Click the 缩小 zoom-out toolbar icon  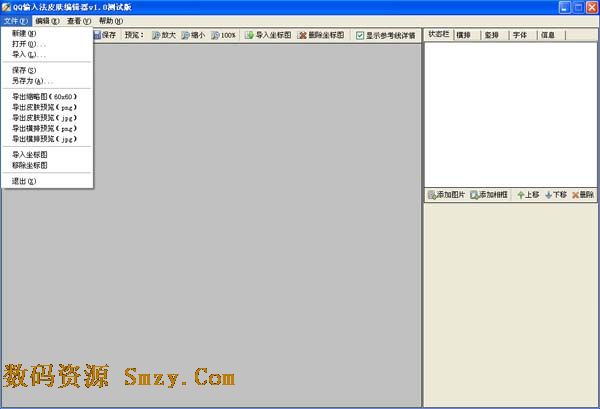[185, 35]
